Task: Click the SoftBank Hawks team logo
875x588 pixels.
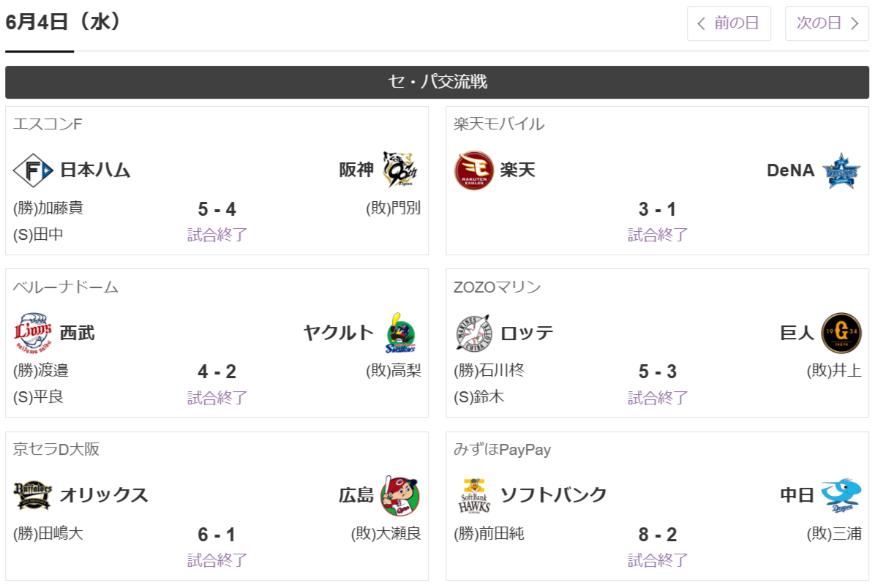Action: pos(474,496)
